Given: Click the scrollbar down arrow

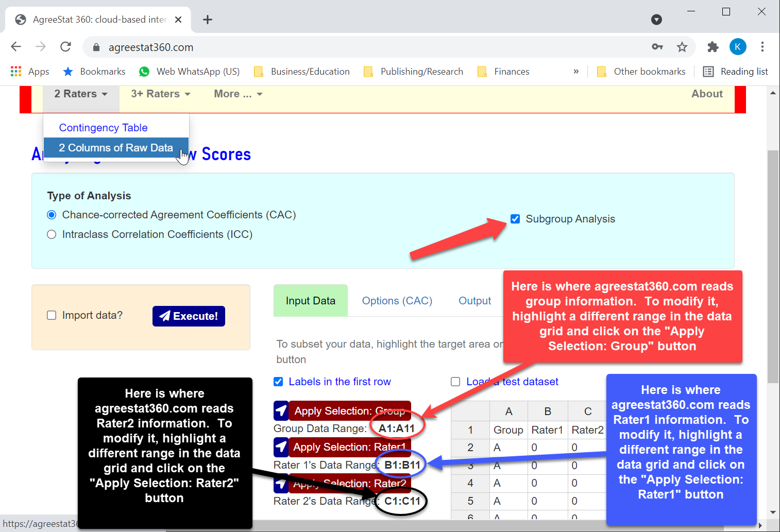Looking at the screenshot, I should [x=773, y=512].
